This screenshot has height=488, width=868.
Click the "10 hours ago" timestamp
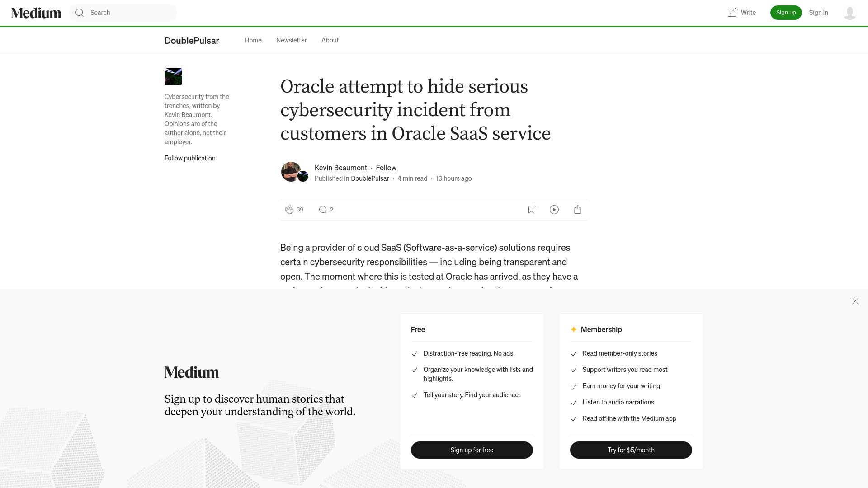pyautogui.click(x=454, y=178)
